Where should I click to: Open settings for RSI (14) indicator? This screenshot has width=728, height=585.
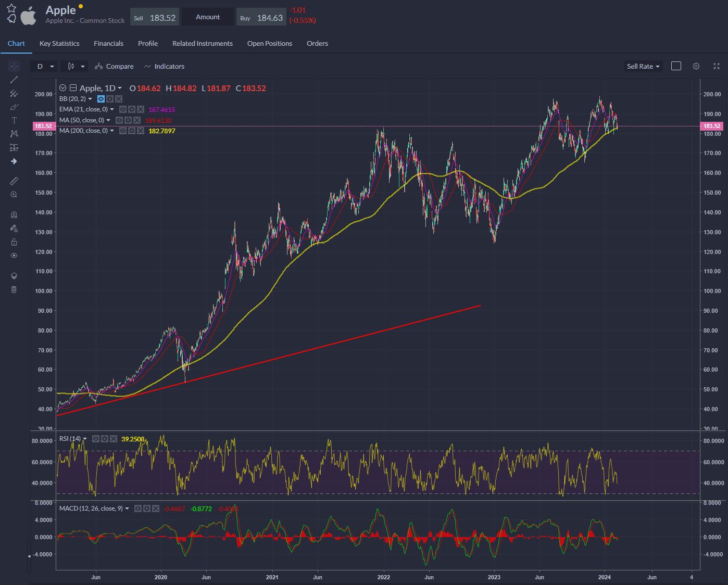point(105,439)
